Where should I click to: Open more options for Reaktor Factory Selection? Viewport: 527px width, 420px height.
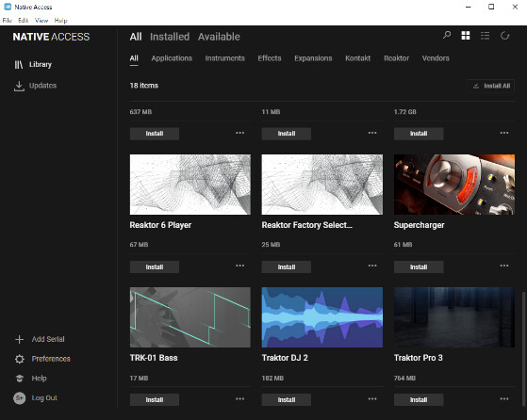tap(372, 266)
